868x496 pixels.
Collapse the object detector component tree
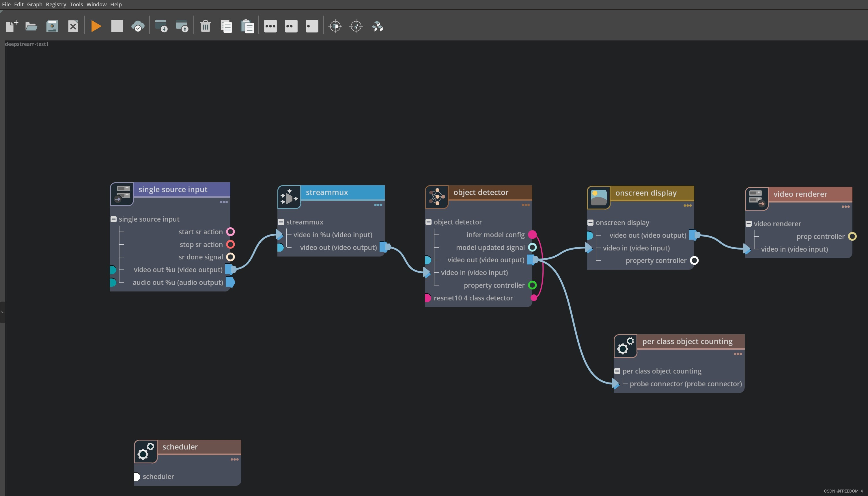(x=429, y=222)
